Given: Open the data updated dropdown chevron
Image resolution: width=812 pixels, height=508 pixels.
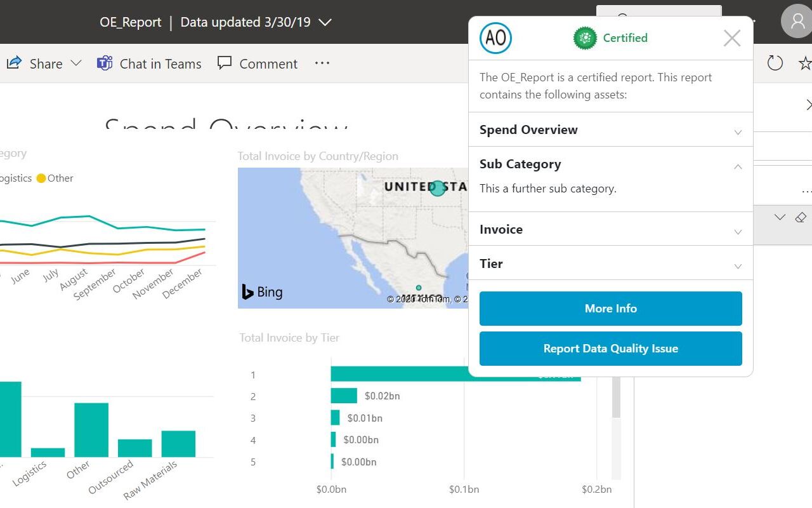Looking at the screenshot, I should (325, 22).
